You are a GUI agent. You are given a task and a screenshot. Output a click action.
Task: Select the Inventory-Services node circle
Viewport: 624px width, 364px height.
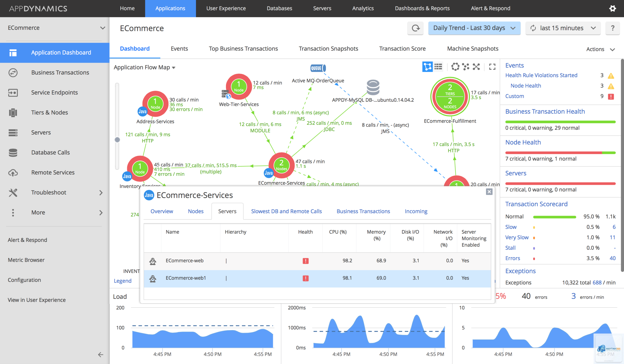pyautogui.click(x=140, y=169)
